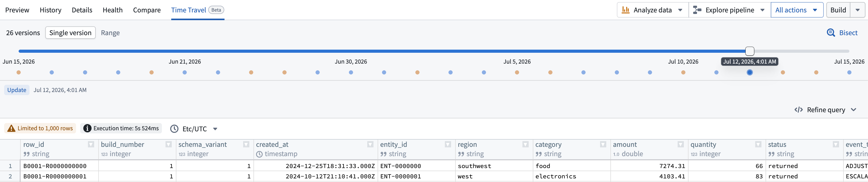Click the electronics category cell
The height and width of the screenshot is (182, 868).
[572, 176]
